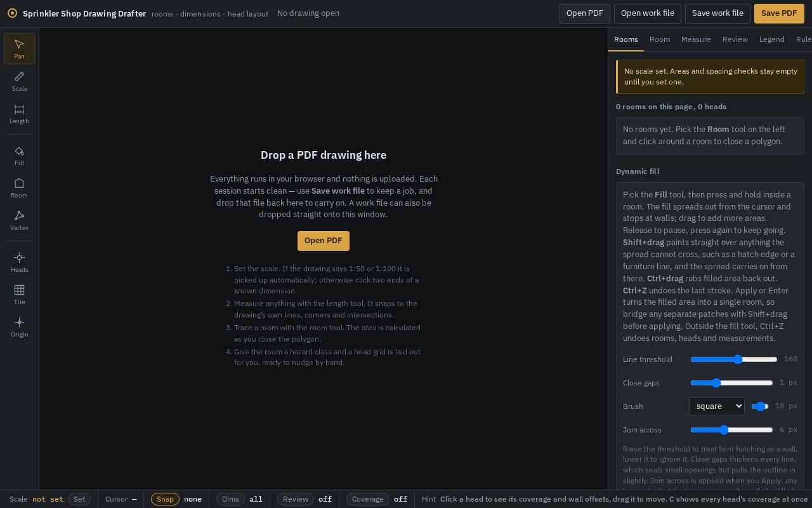812x508 pixels.
Task: Click the '0 rooms on this page, 0 heads' text
Action: coord(671,107)
